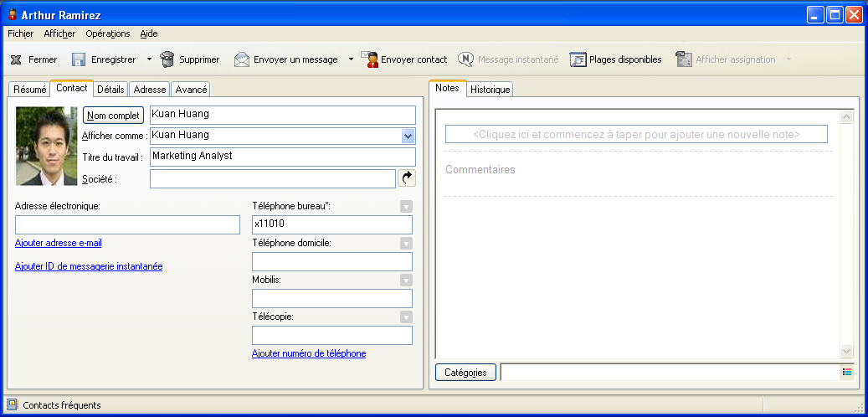Click the Mobilis phone input field

[332, 298]
